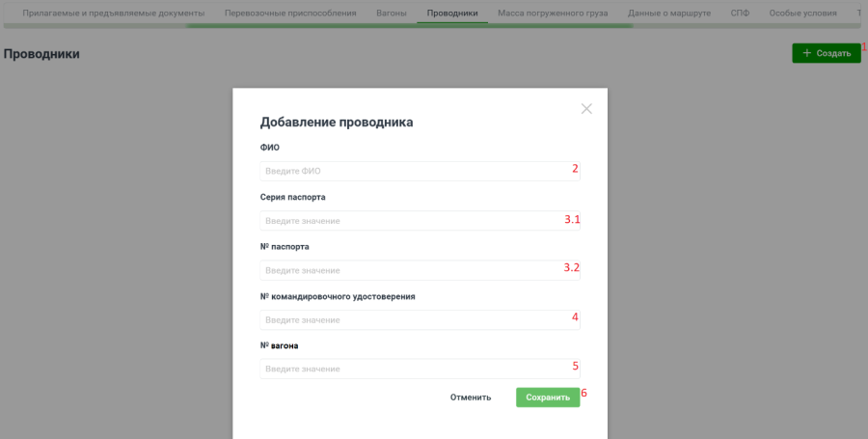Switch to the Данные о маршруте tab
This screenshot has width=868, height=439.
pos(669,14)
